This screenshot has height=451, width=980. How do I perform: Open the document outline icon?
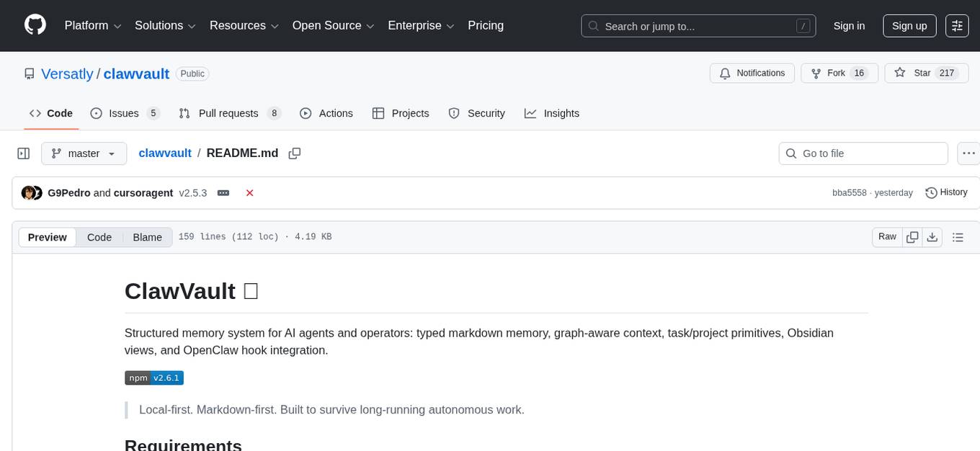click(x=958, y=237)
